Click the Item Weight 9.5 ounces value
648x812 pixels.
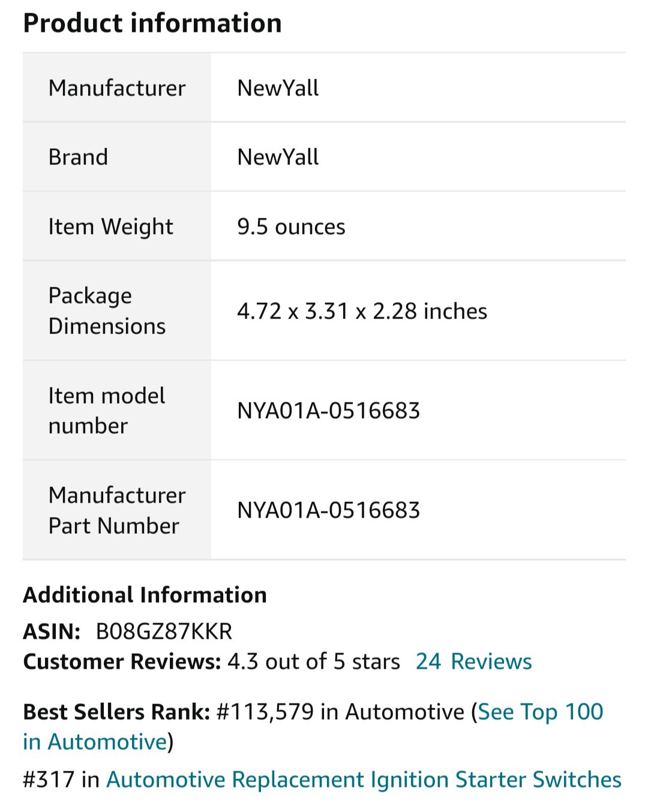click(x=291, y=227)
